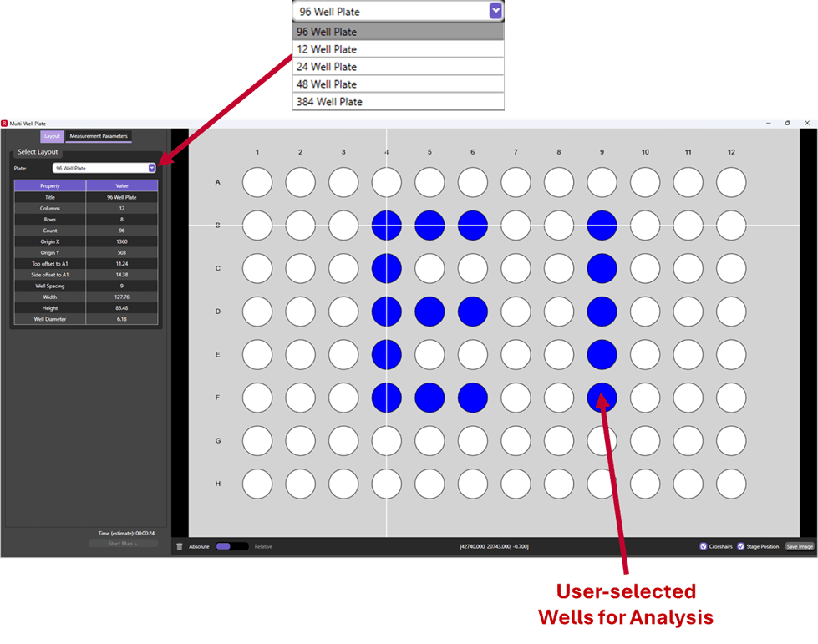Select well H12 on the plate
Image resolution: width=818 pixels, height=644 pixels.
(731, 484)
